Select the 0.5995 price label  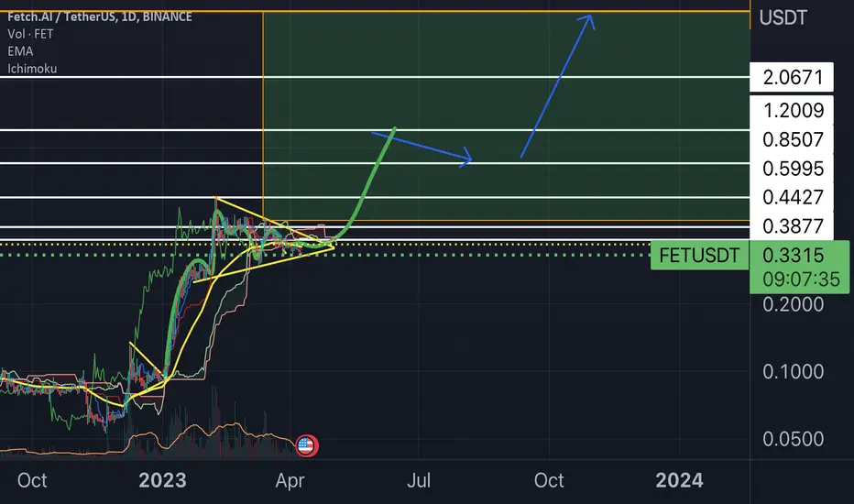point(792,169)
